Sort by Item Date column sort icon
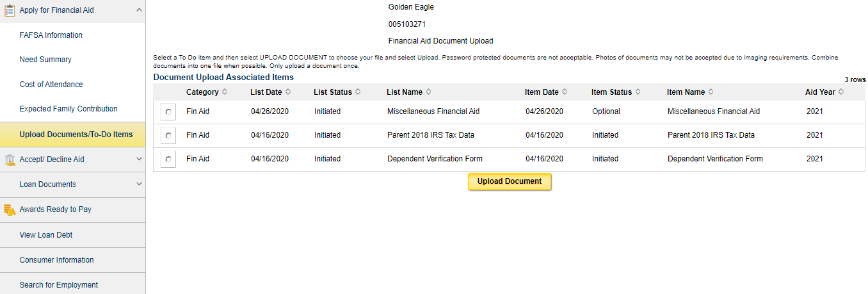Screen dimensions: 868x294 (565, 92)
